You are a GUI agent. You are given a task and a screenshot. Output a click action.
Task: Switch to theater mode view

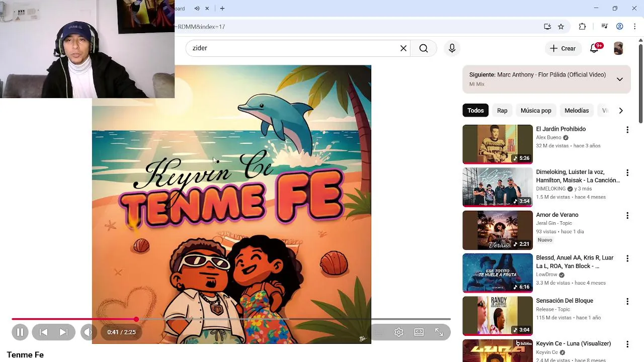coord(419,332)
